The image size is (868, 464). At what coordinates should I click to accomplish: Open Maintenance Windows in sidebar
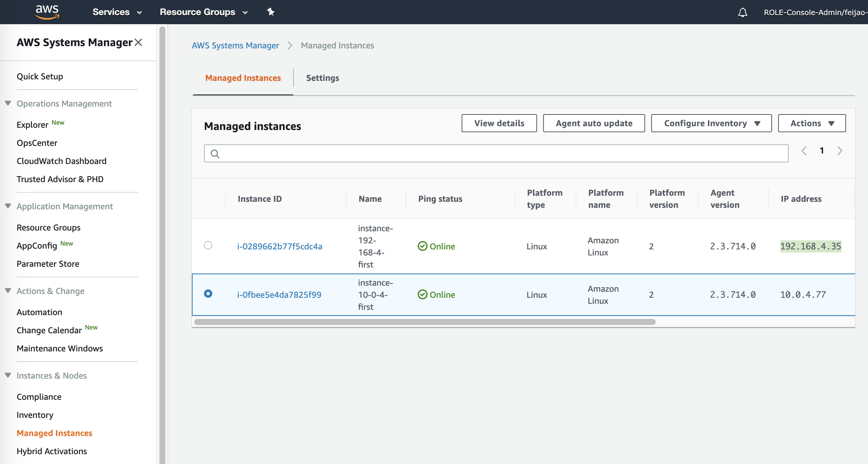click(60, 348)
